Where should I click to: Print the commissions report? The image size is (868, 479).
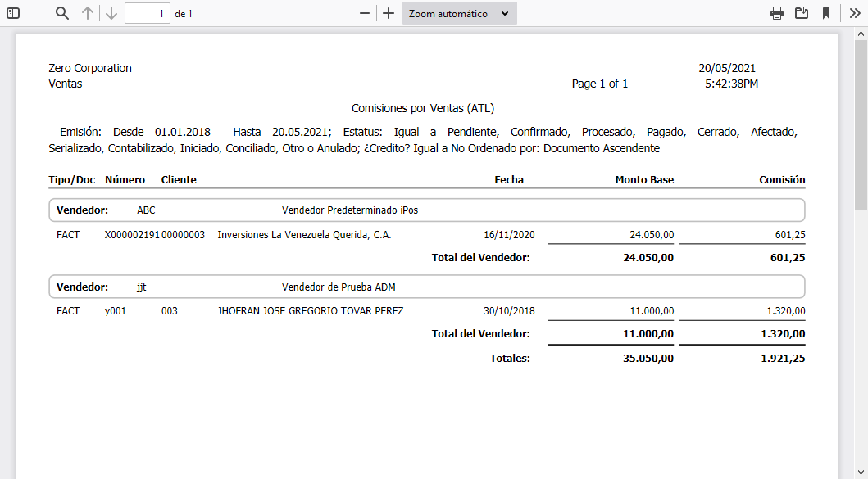click(776, 13)
